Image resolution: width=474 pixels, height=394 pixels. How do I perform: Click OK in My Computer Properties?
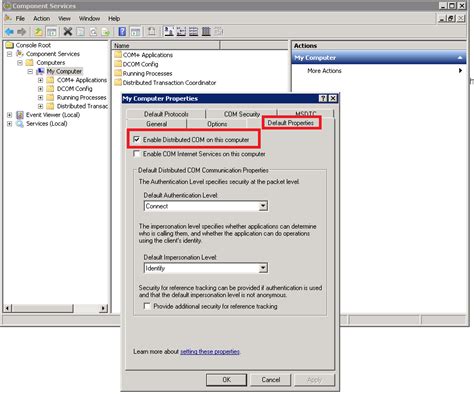(226, 380)
